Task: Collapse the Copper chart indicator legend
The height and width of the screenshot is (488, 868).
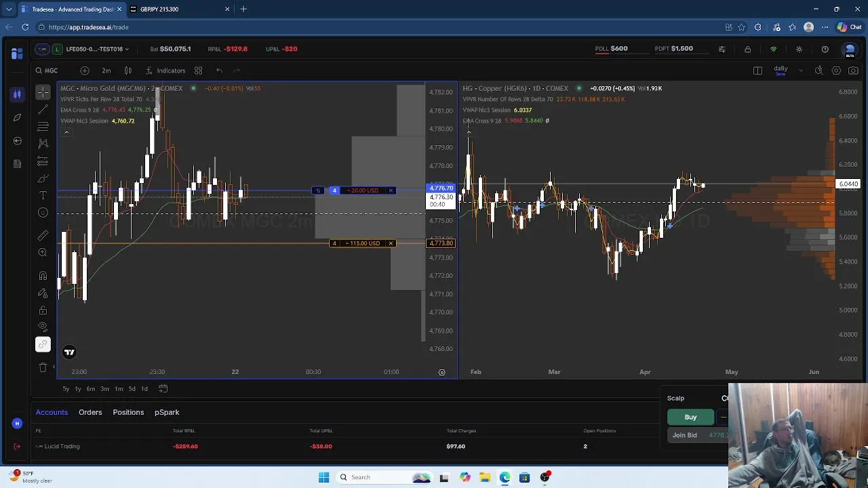Action: coord(469,132)
